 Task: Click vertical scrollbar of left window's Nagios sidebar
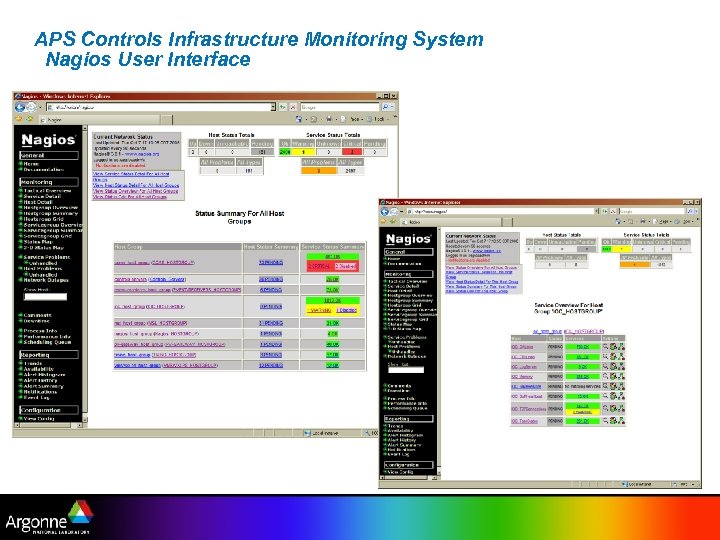click(84, 273)
